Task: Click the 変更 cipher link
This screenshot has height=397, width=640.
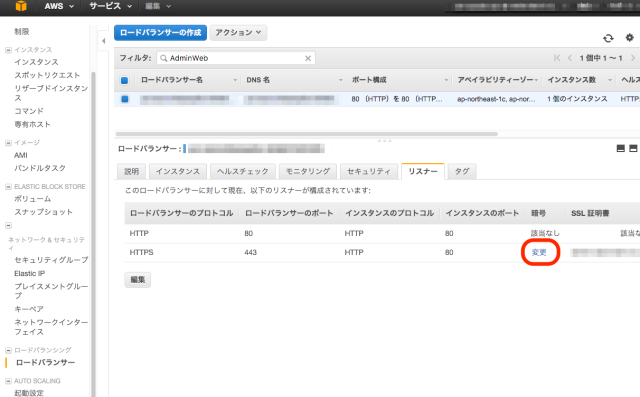Action: click(x=539, y=253)
